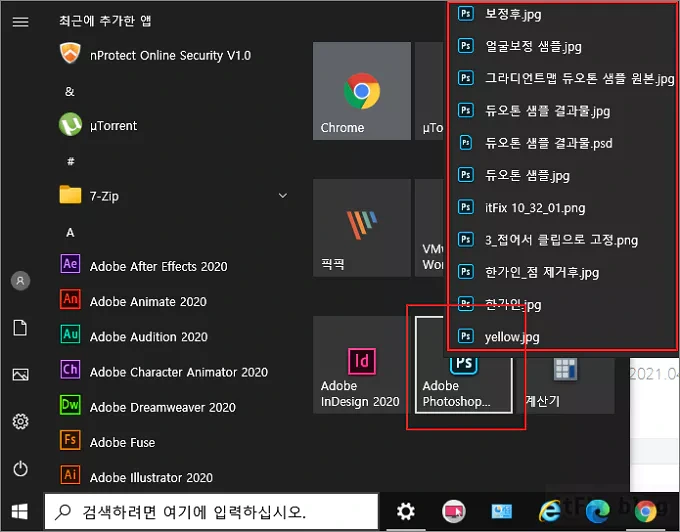
Task: Open recent file 한가인.jpg
Action: [x=562, y=304]
